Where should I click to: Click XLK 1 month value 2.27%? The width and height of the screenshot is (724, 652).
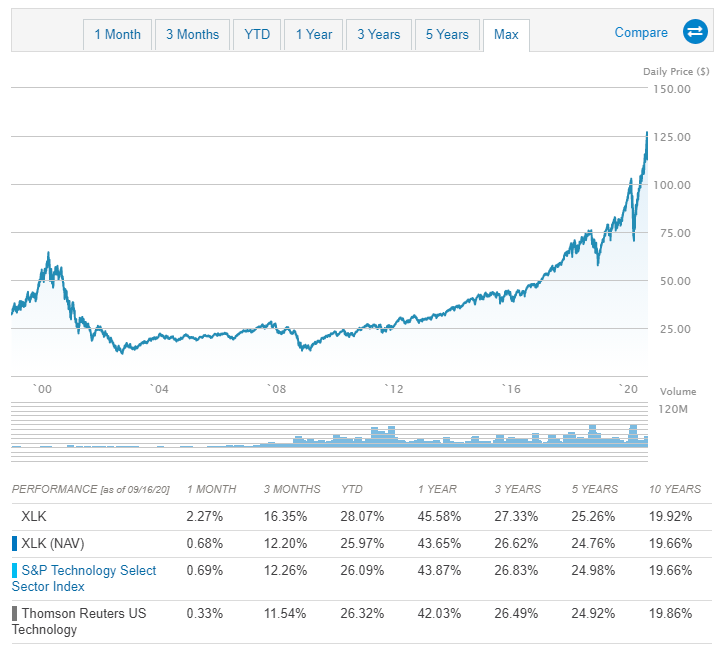click(x=205, y=516)
